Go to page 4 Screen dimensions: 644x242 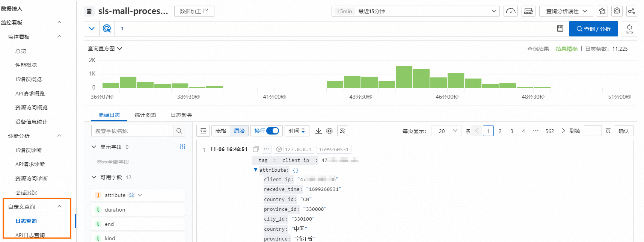click(x=523, y=131)
